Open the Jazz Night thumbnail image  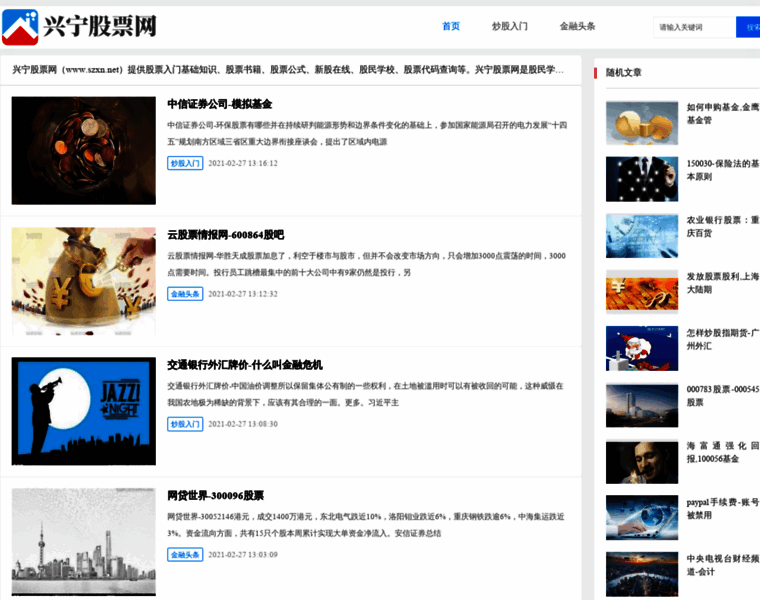click(84, 411)
